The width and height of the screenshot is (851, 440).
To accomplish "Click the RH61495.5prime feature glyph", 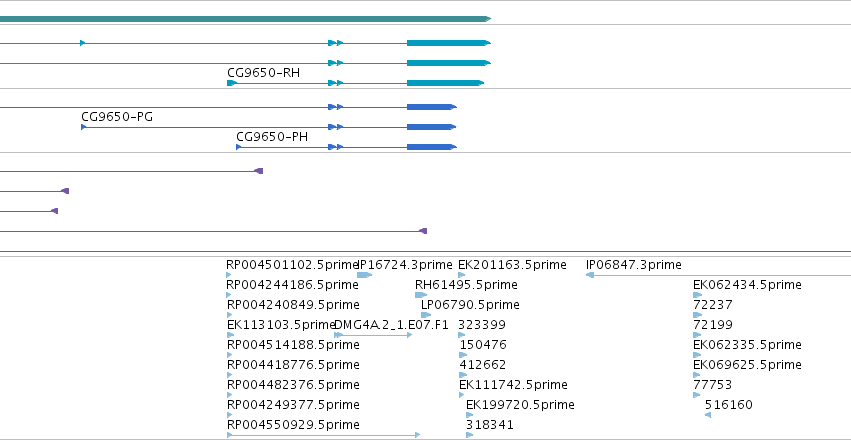I will tap(421, 295).
